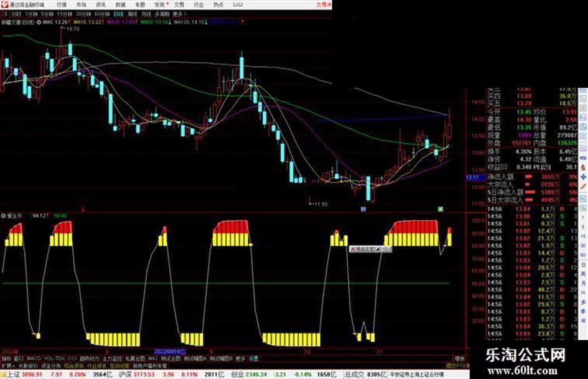Open the 数据 menu
Image resolution: width=588 pixels, height=379 pixels.
coord(120,5)
